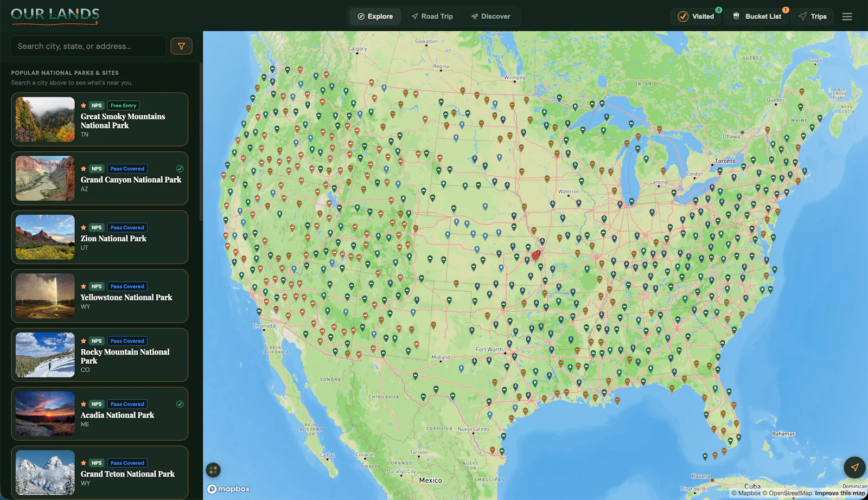The height and width of the screenshot is (500, 868).
Task: Click the star icon on Zion card
Action: click(x=84, y=228)
